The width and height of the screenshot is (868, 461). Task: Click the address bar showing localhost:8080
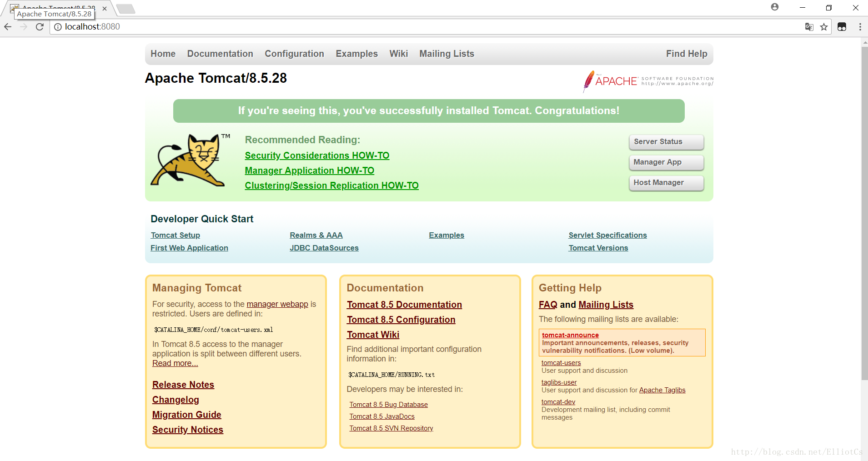(x=427, y=27)
